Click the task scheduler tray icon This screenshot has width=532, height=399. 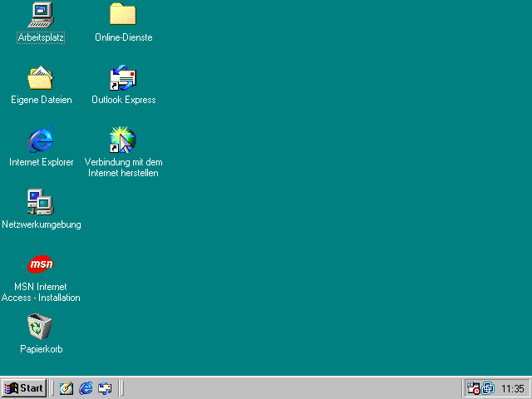click(473, 388)
